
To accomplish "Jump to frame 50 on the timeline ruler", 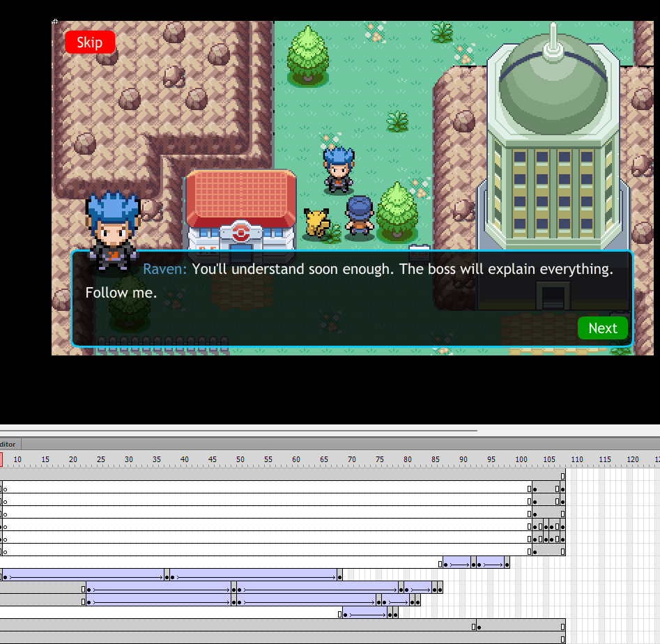I will (x=240, y=459).
